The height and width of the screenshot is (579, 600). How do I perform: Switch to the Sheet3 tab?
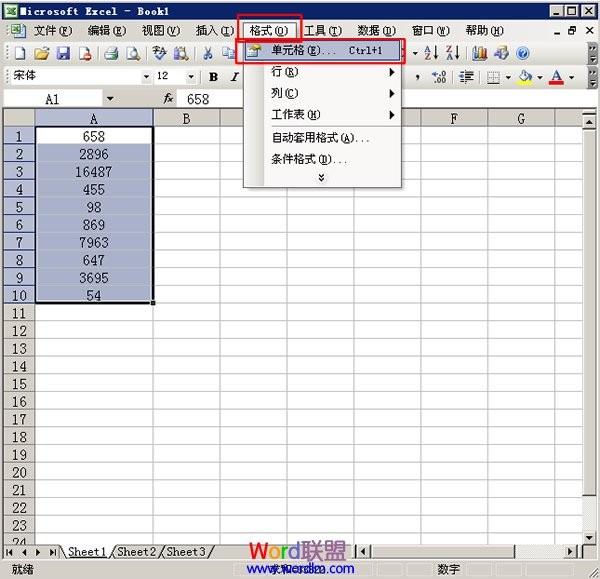(186, 552)
